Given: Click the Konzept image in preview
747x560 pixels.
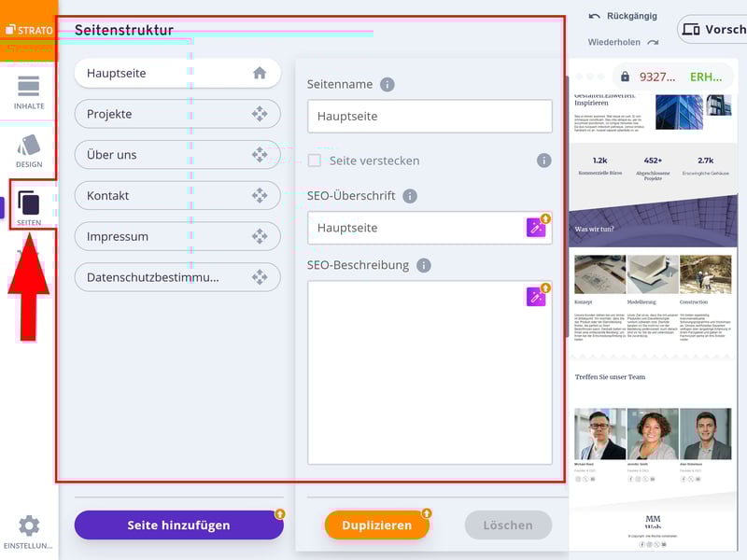Looking at the screenshot, I should 600,274.
